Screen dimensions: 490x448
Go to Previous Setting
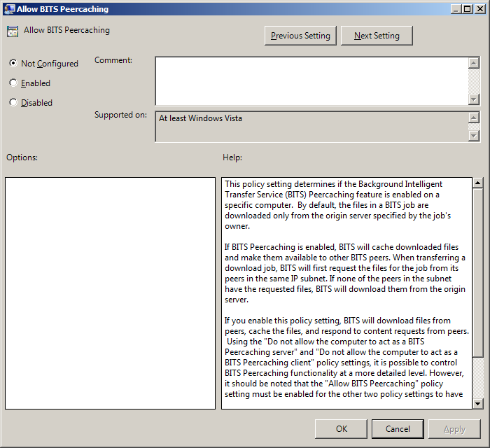coord(300,36)
